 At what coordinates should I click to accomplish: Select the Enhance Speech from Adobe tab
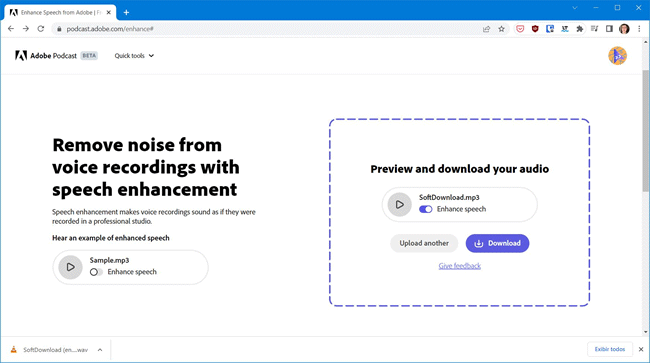click(x=61, y=12)
